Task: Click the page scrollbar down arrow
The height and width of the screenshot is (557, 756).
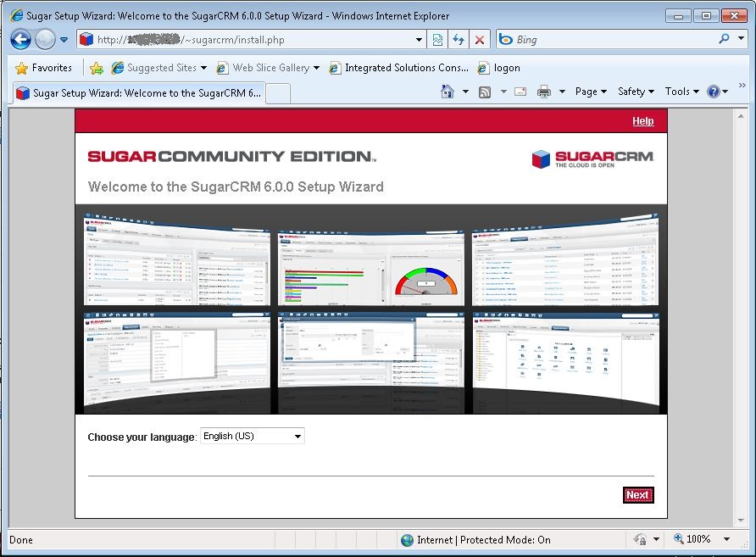Action: 741,521
